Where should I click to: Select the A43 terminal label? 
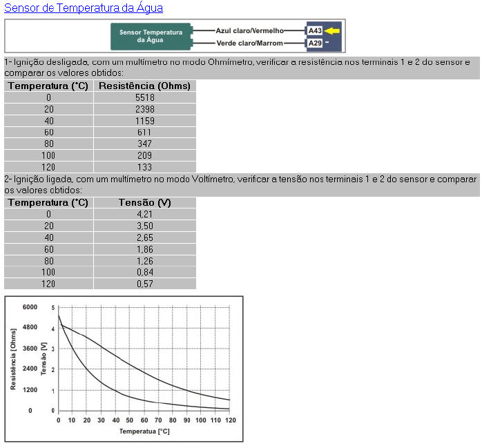click(315, 30)
